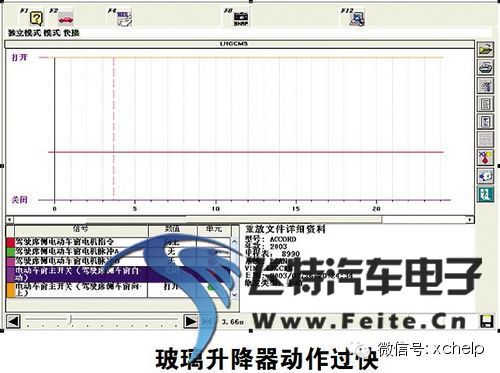
Task: Click the F12 screen capture icon
Action: (357, 18)
